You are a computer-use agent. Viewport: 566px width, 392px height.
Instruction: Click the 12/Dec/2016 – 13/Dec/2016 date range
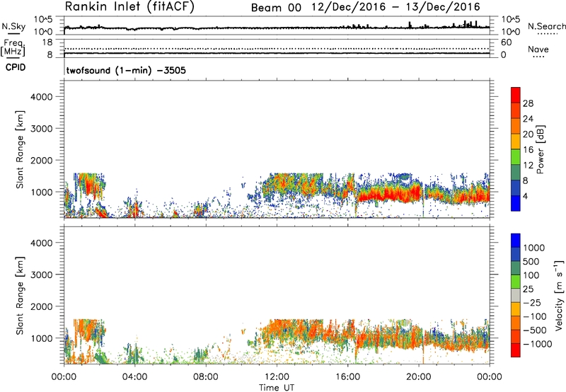(395, 7)
